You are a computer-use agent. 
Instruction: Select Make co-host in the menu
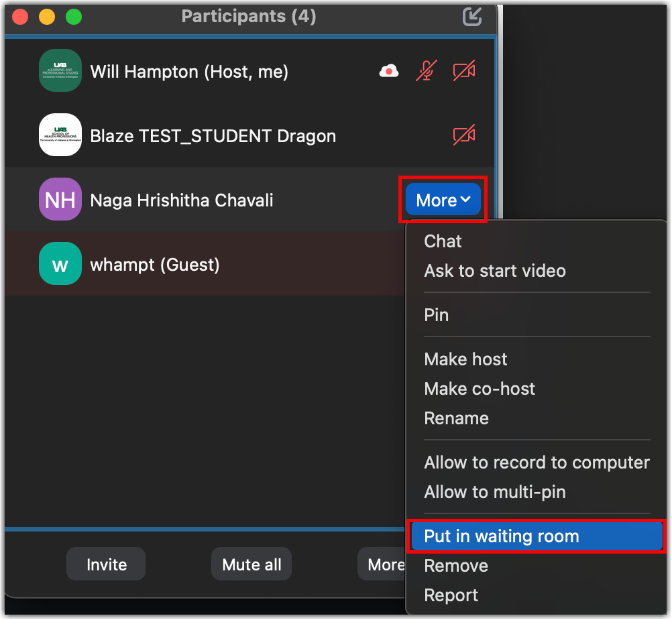480,389
